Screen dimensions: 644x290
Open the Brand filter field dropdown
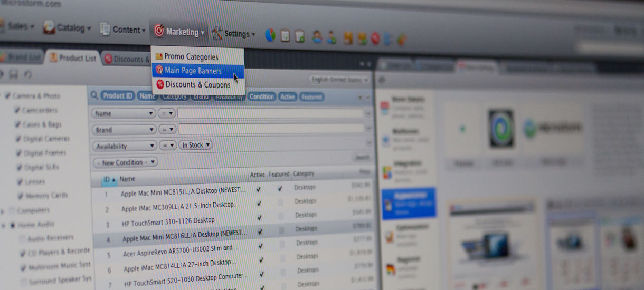point(124,130)
